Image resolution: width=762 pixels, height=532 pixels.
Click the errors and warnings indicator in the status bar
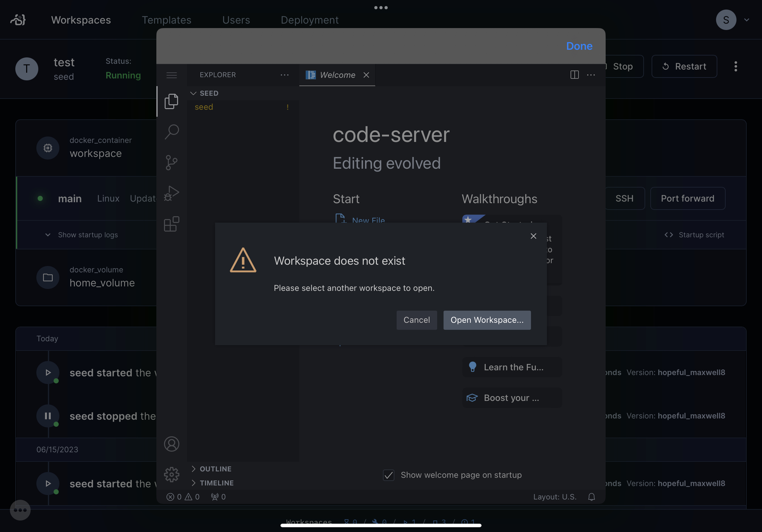[x=183, y=497]
